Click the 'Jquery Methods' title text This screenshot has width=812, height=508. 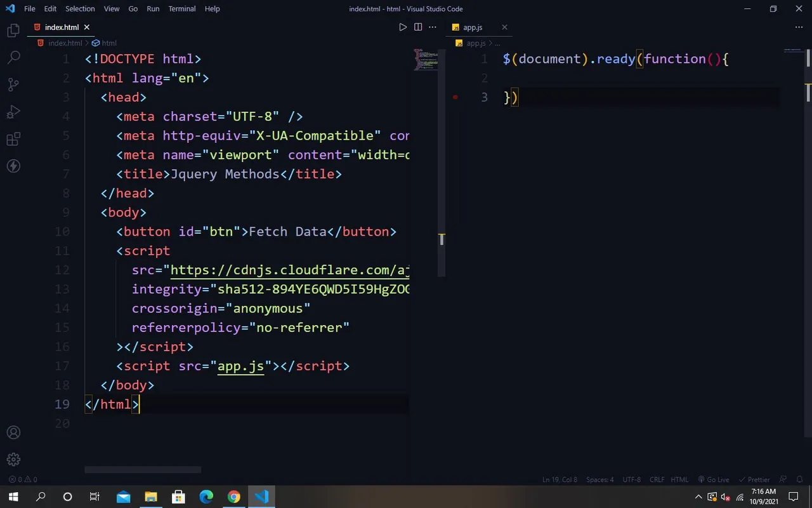(225, 174)
